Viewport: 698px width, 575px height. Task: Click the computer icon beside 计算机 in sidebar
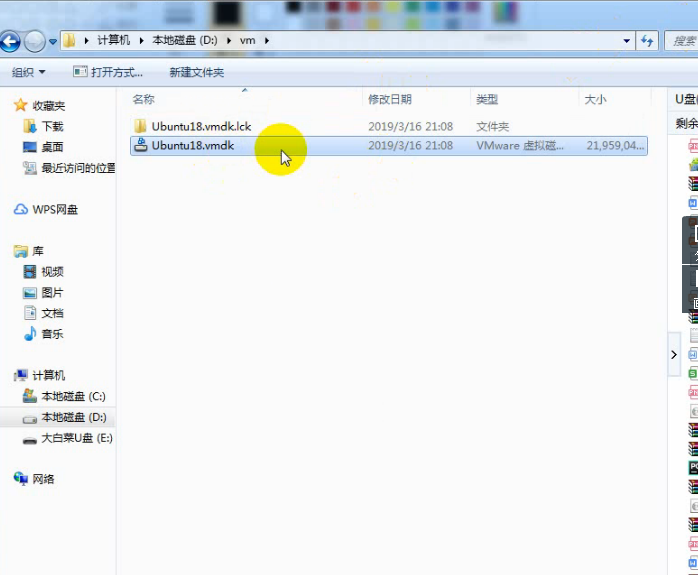point(20,375)
